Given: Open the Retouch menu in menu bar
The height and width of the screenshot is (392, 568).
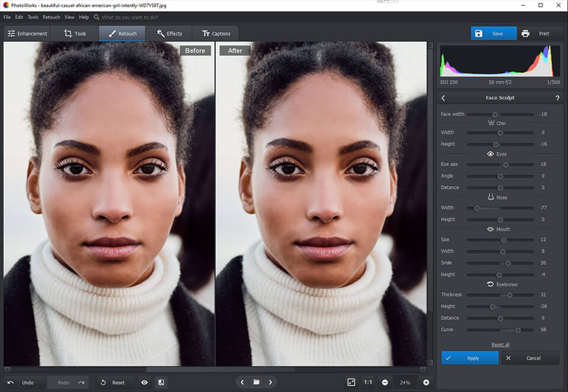Looking at the screenshot, I should (x=51, y=17).
